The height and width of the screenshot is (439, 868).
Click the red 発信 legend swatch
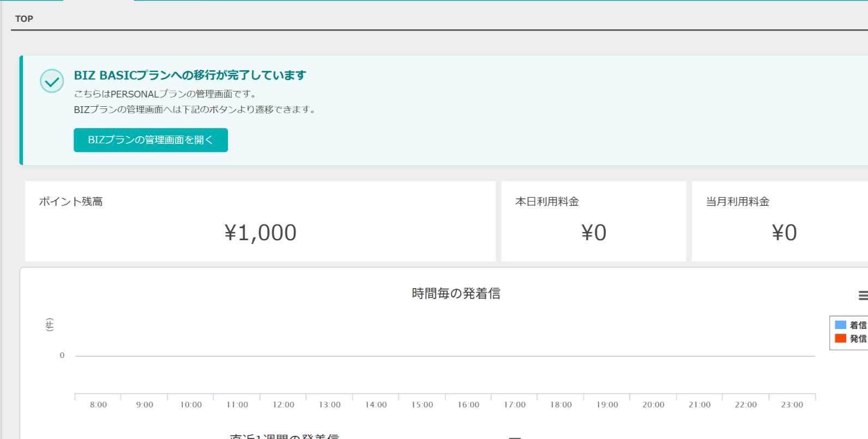pos(840,339)
